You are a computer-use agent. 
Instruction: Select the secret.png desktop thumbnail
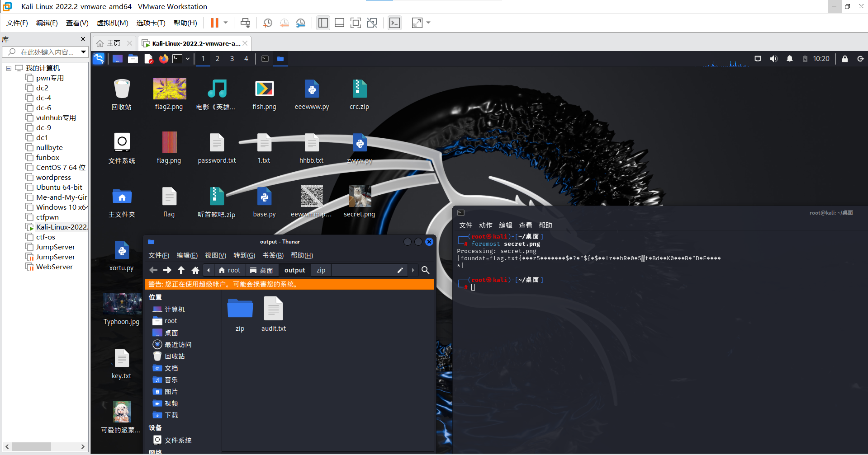pos(360,202)
